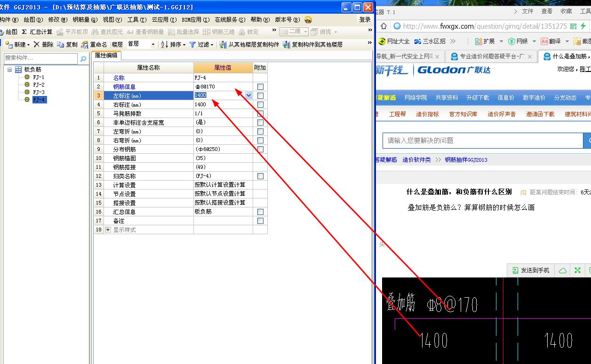Open the 翻译 dropdown arrow in browser

click(567, 41)
